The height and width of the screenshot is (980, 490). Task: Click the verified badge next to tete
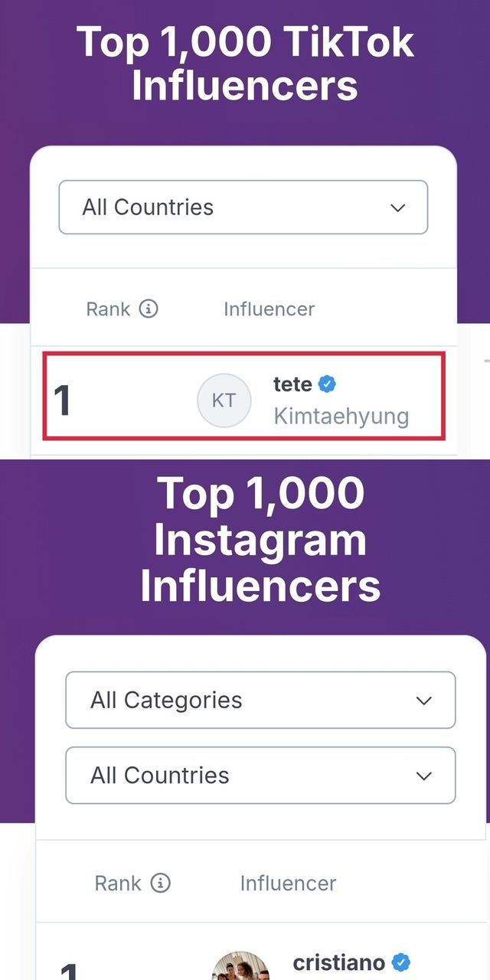click(x=328, y=384)
